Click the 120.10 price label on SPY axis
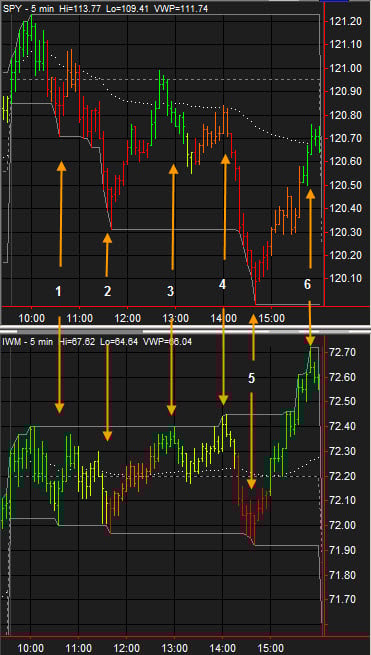This screenshot has width=371, height=655. tap(345, 278)
